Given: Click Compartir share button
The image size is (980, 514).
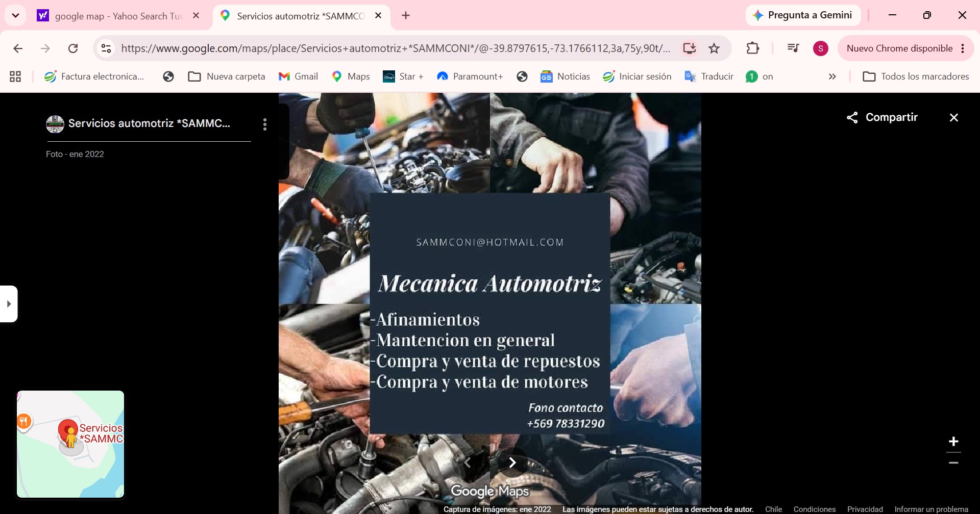Looking at the screenshot, I should (x=882, y=117).
